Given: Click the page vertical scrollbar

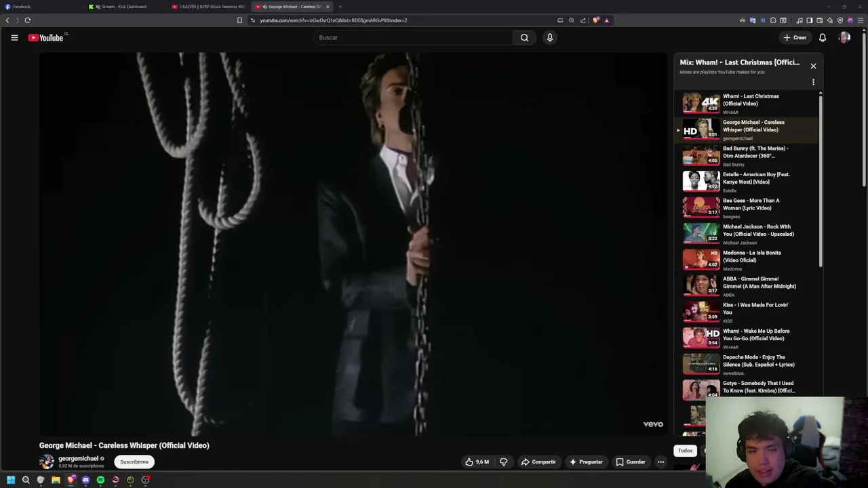Looking at the screenshot, I should [x=864, y=108].
